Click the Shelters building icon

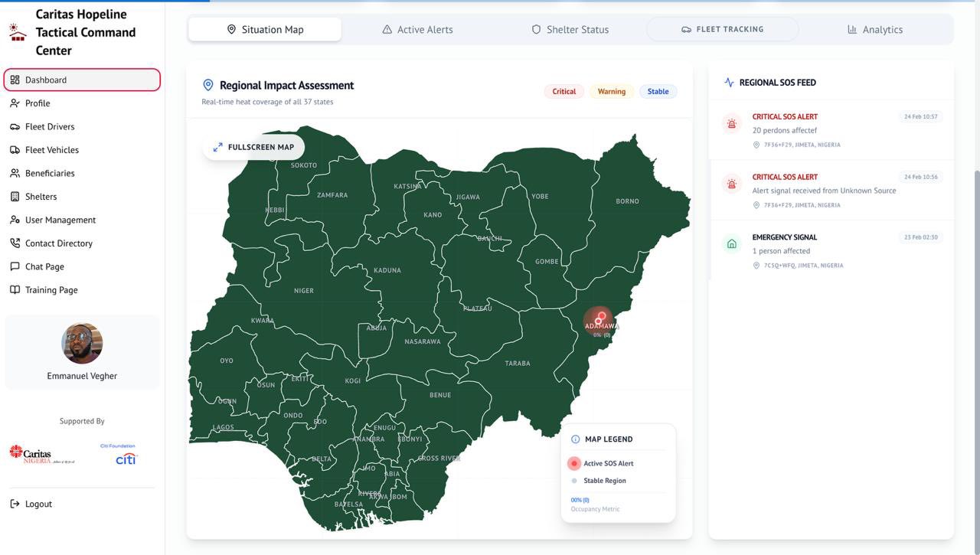(x=15, y=197)
